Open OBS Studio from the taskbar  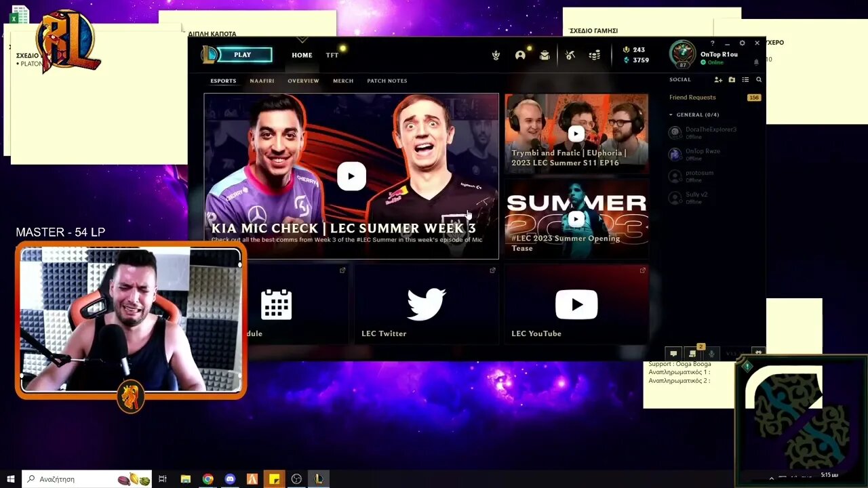[x=296, y=479]
